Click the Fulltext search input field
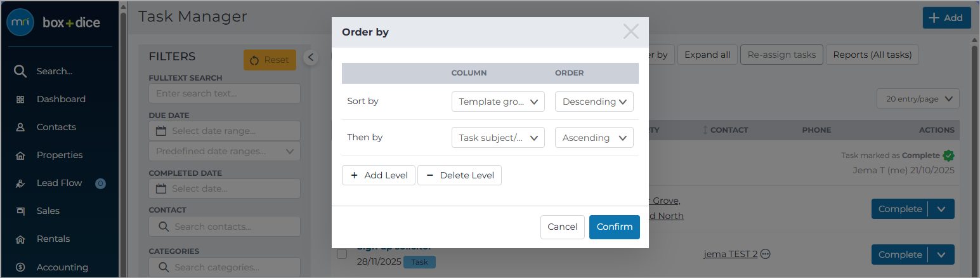Image resolution: width=980 pixels, height=278 pixels. click(x=225, y=93)
